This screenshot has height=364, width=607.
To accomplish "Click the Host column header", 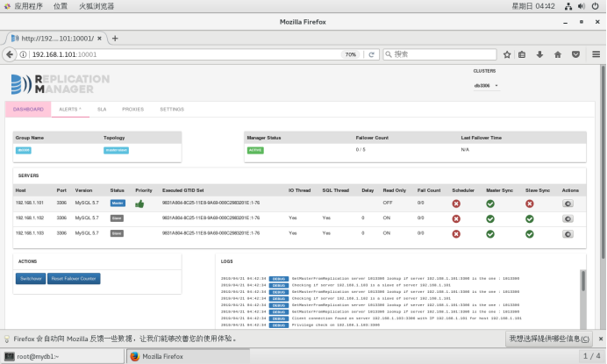I will 20,190.
